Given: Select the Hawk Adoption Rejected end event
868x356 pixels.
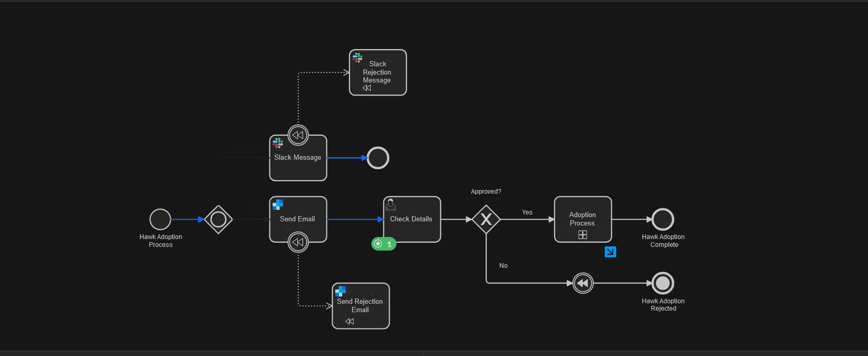Looking at the screenshot, I should [x=663, y=283].
